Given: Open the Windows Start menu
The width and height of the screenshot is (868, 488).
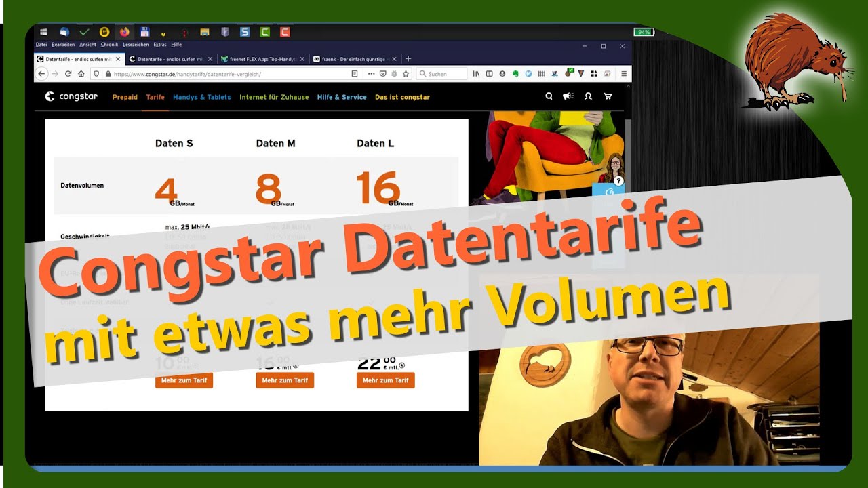Looking at the screenshot, I should tap(43, 32).
